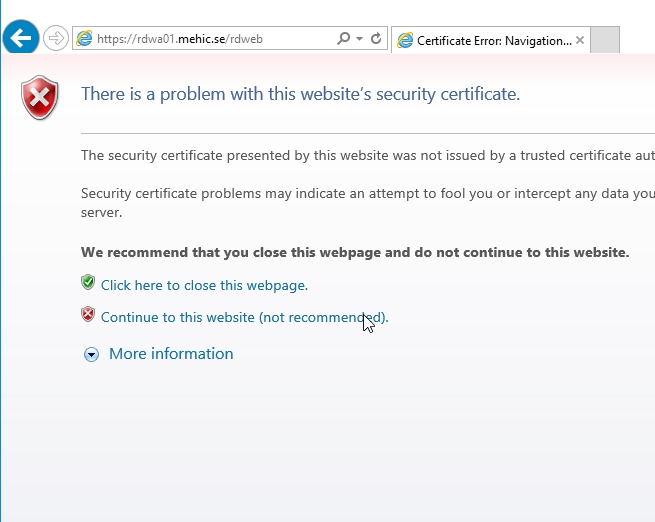Continue to this website (not recommended) link

[x=244, y=318]
